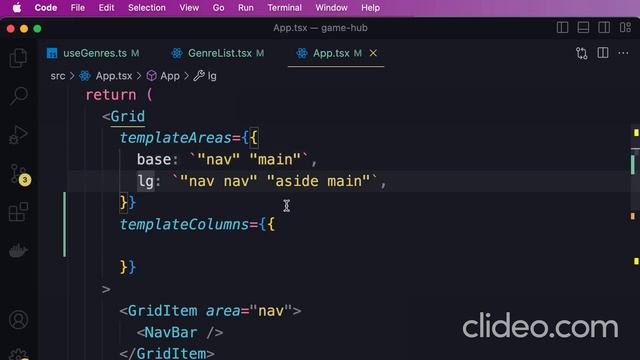Open the Search view in activity bar
The height and width of the screenshot is (360, 640).
point(18,96)
